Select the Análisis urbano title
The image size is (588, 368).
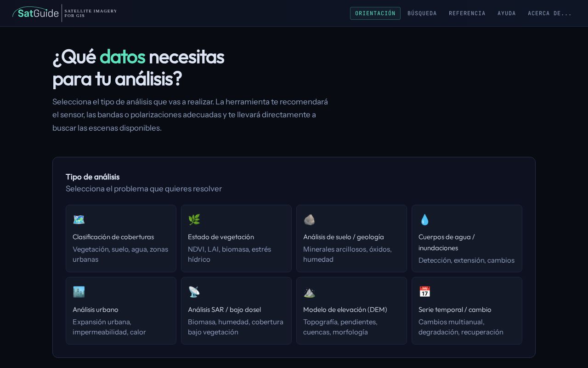[x=96, y=310]
